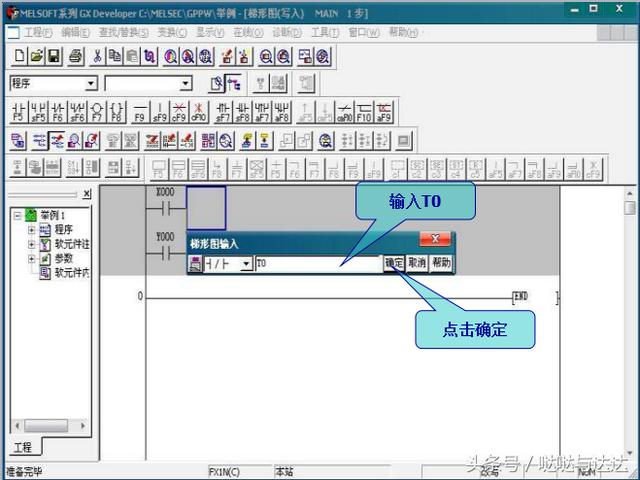Expand the 参数 tree node
Viewport: 640px width, 480px height.
point(31,258)
